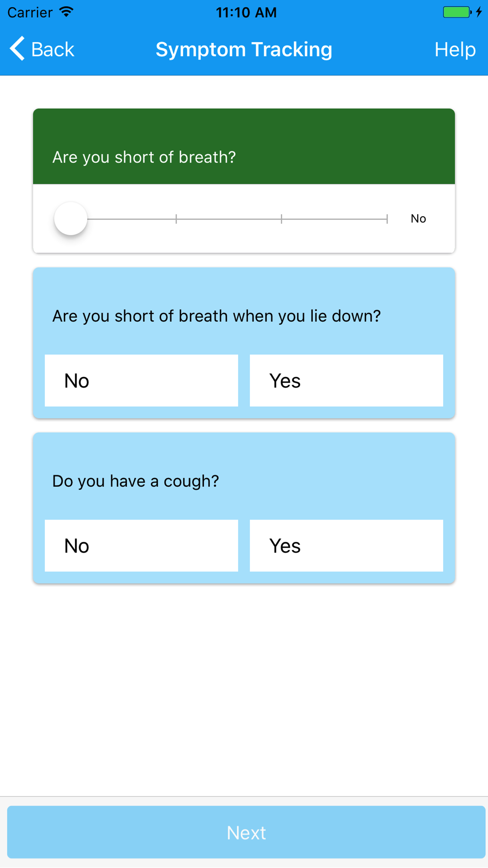This screenshot has height=868, width=488.
Task: Open the Help page
Action: (x=455, y=49)
